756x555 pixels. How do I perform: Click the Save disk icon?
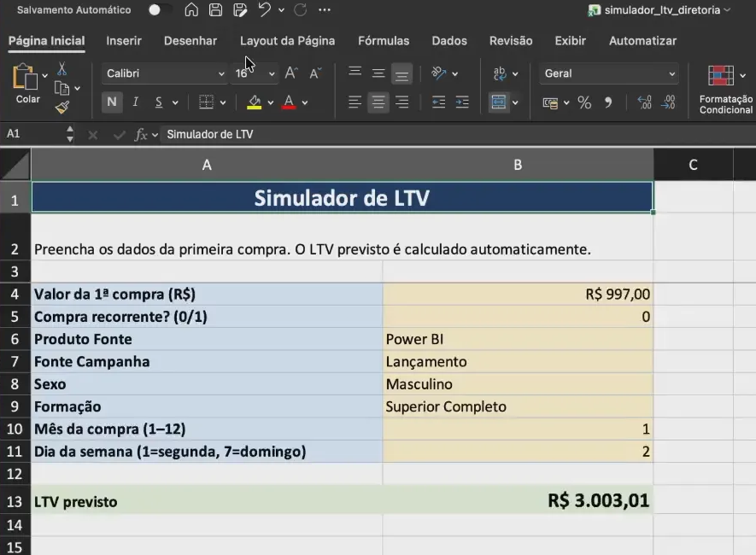(215, 9)
